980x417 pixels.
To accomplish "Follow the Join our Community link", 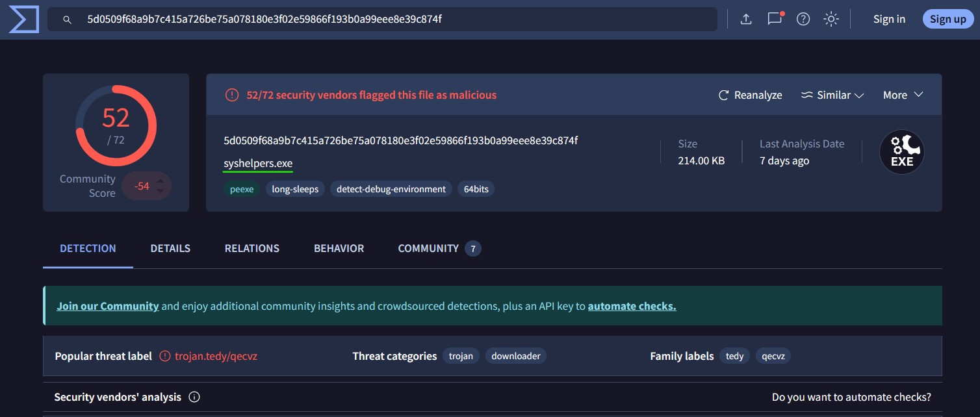I will pyautogui.click(x=108, y=306).
